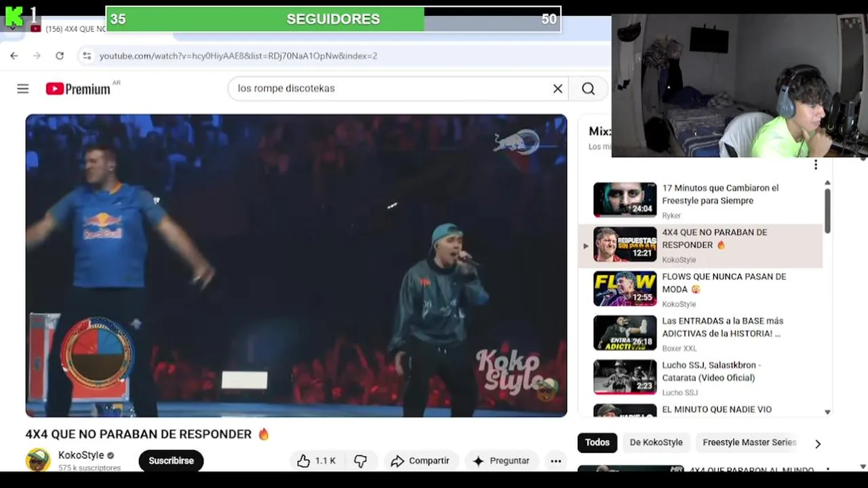Image resolution: width=868 pixels, height=488 pixels.
Task: Go forward with browser forward arrow
Action: pyautogui.click(x=37, y=56)
